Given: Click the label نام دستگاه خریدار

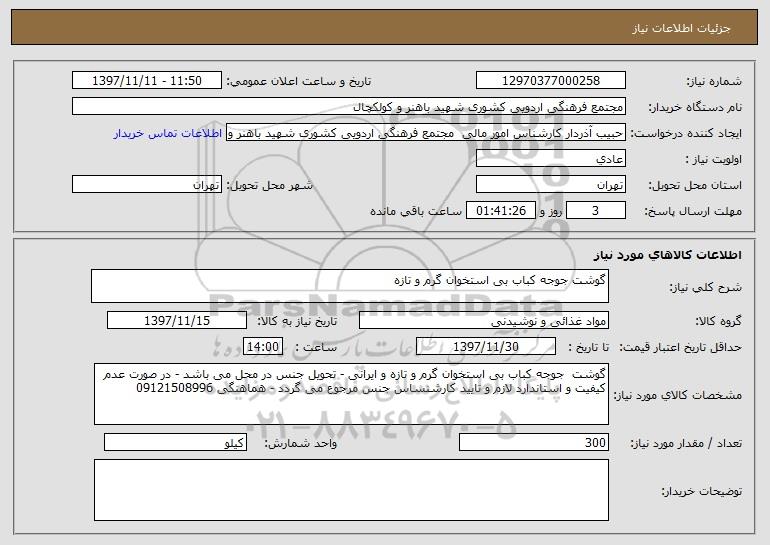Looking at the screenshot, I should coord(695,108).
